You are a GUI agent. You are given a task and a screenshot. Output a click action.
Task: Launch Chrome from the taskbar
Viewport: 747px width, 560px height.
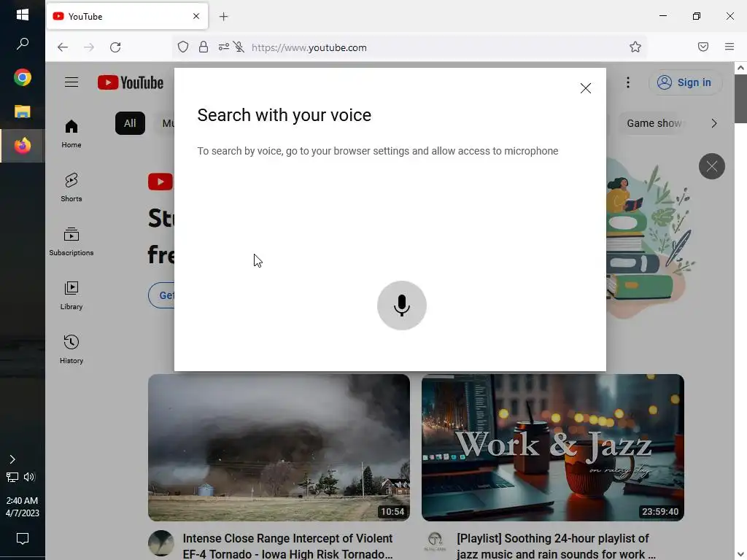(23, 77)
